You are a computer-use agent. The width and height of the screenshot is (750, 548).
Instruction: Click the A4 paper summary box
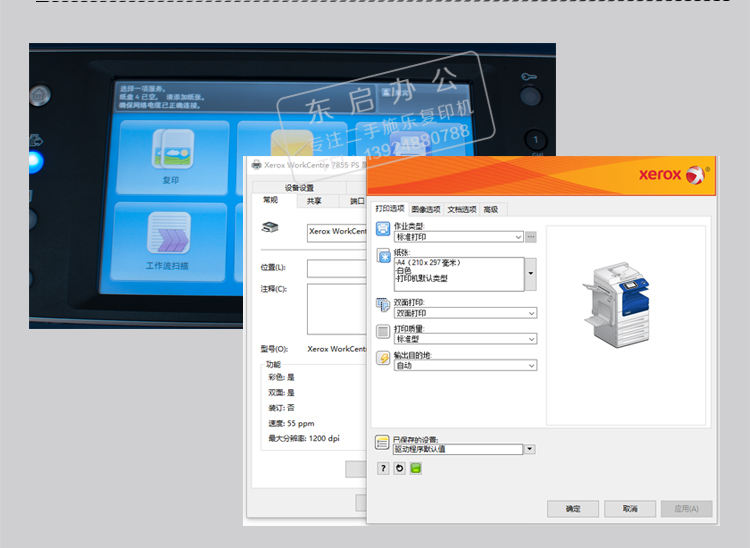point(459,274)
